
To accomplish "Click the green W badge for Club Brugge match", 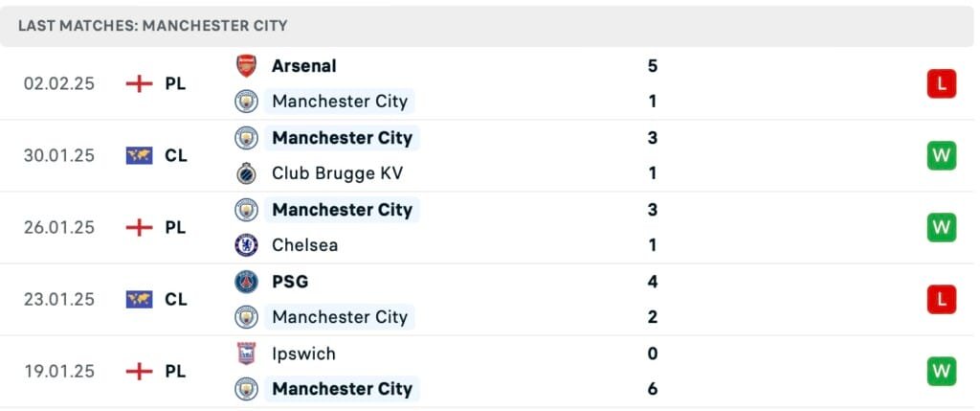I will (942, 155).
